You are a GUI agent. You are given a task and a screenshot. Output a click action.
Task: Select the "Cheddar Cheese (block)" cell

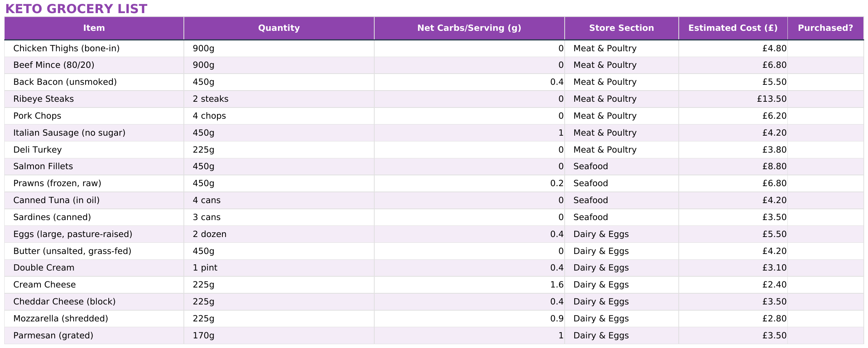[x=94, y=302]
